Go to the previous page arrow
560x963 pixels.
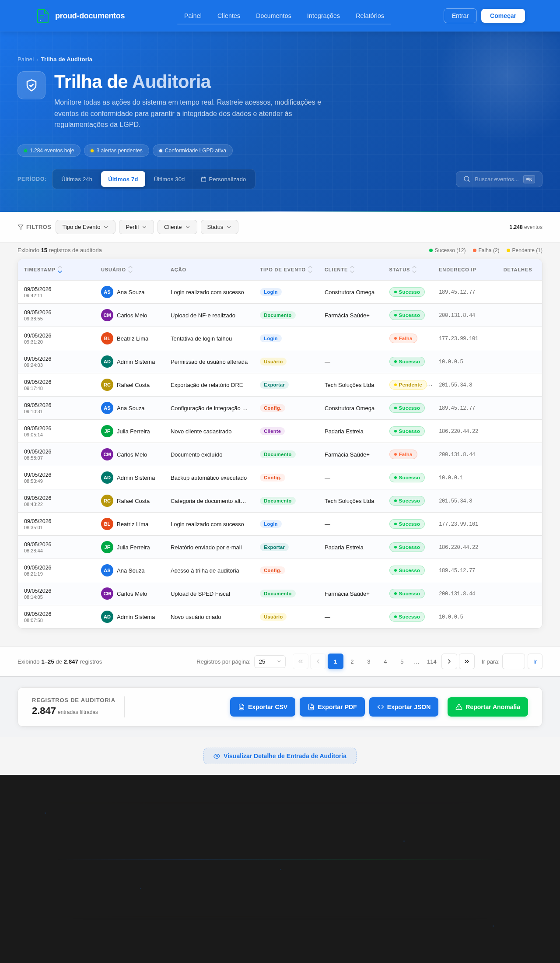(318, 661)
